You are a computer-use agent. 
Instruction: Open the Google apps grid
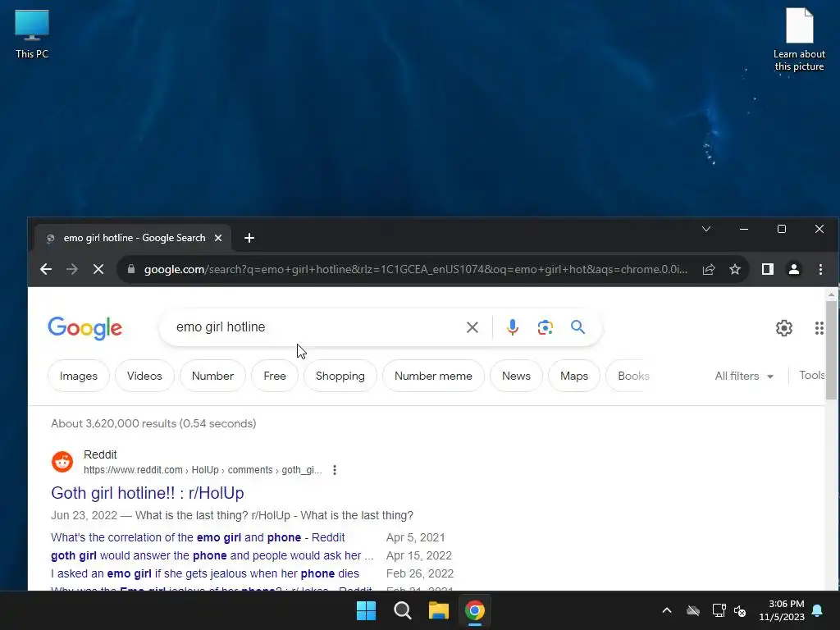click(x=819, y=328)
